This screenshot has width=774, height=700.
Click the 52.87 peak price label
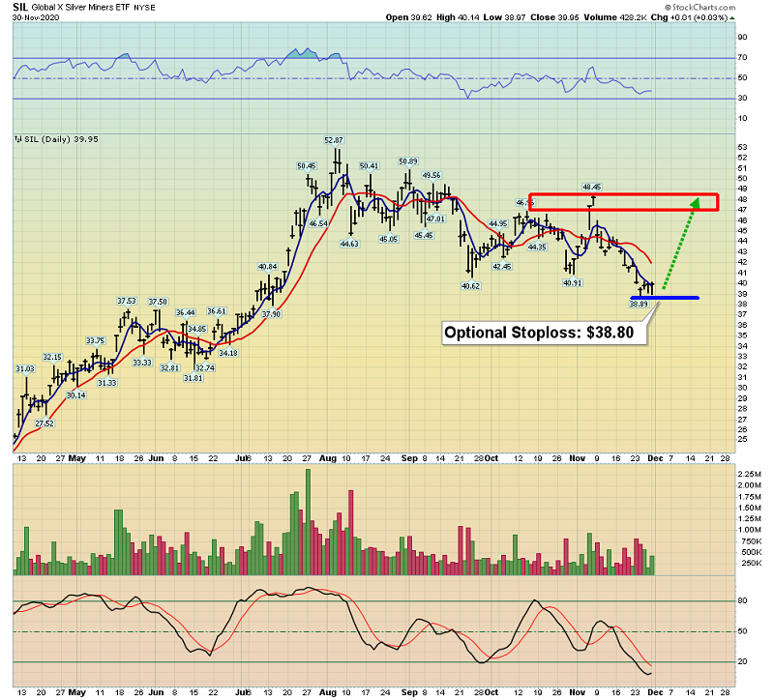[x=333, y=140]
